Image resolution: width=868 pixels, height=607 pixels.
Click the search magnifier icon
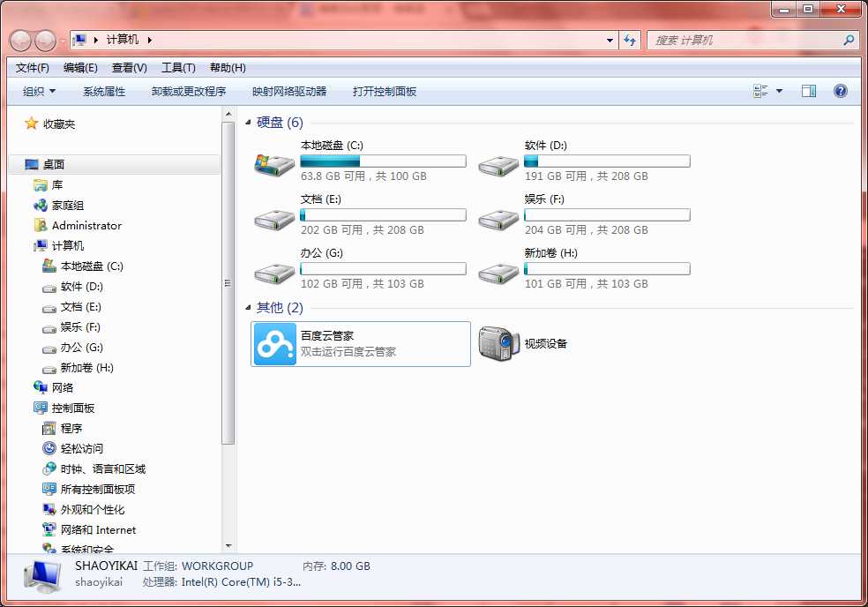(848, 40)
